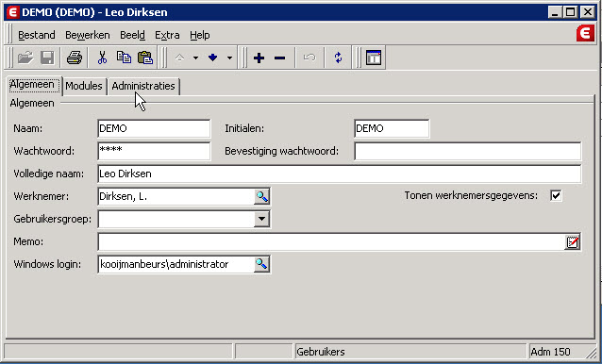Click the Werknemer field with Dirksen, L.
This screenshot has width=602, height=364.
[176, 197]
